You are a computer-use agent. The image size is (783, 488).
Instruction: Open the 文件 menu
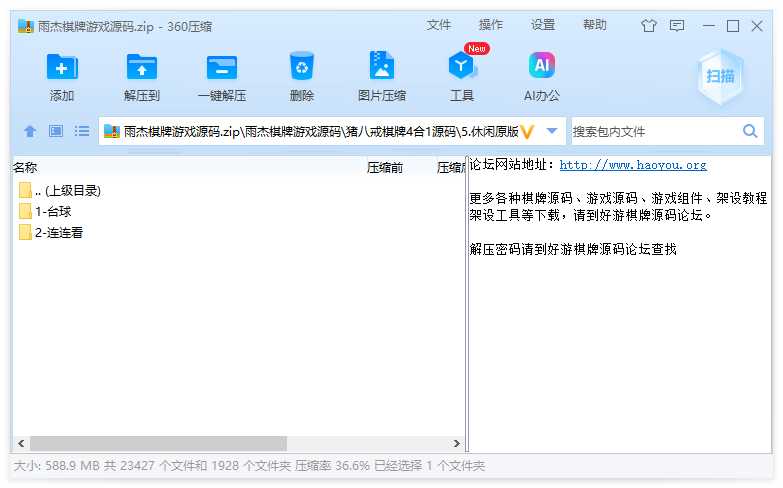(x=438, y=25)
